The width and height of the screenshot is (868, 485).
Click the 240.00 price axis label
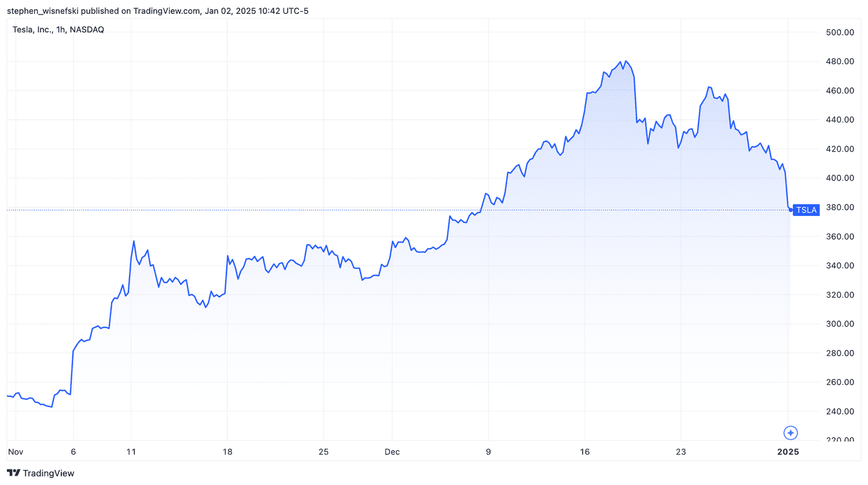[840, 411]
